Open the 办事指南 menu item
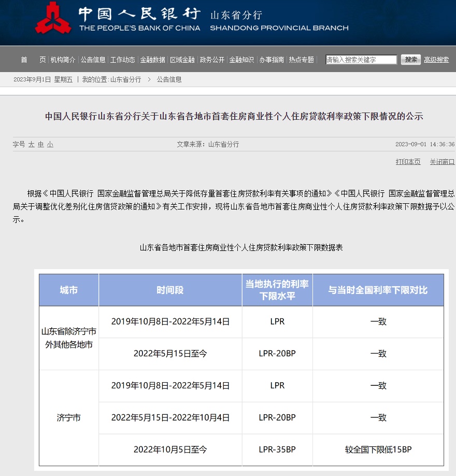The image size is (456, 476). click(x=272, y=60)
